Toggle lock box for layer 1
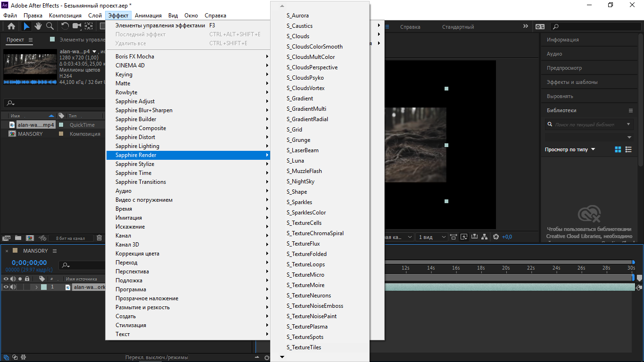644x362 pixels. pos(27,287)
